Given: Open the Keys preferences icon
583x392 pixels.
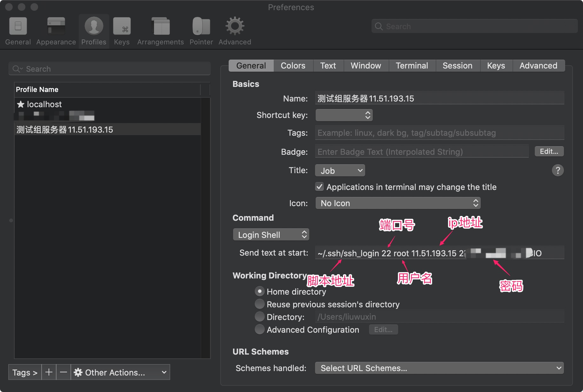Looking at the screenshot, I should pyautogui.click(x=122, y=26).
